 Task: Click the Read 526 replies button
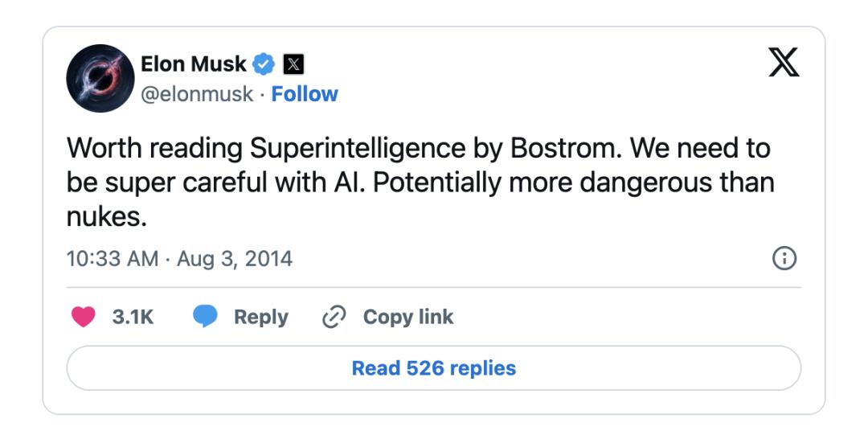pos(433,368)
